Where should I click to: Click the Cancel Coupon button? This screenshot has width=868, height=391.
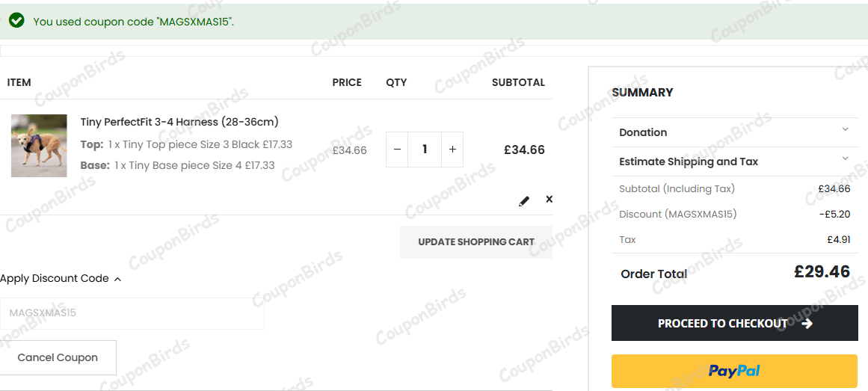pyautogui.click(x=58, y=357)
